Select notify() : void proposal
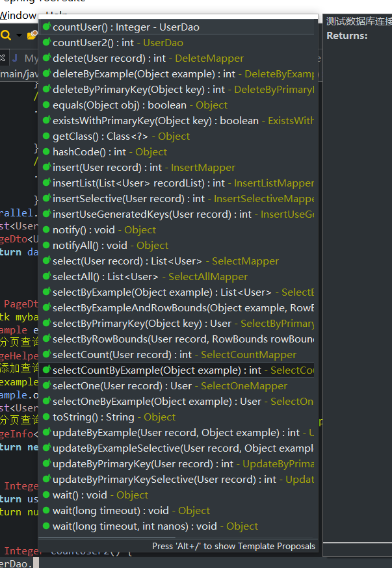This screenshot has height=568, width=392. (x=176, y=229)
